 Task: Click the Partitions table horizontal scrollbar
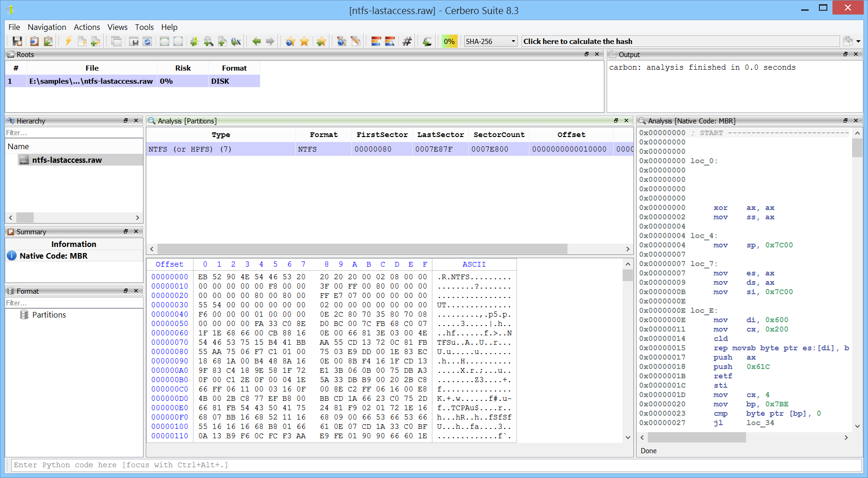pos(362,249)
